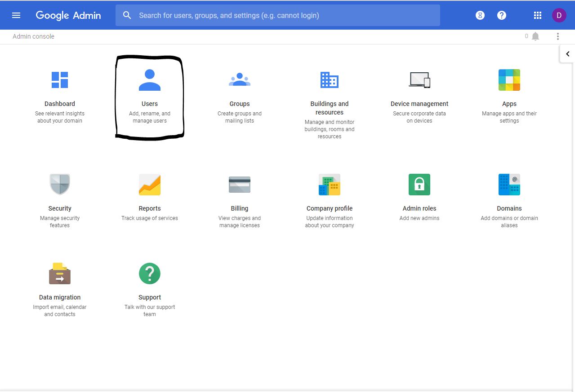Open the Reports section
Viewport: 575px width, 392px height.
point(150,193)
